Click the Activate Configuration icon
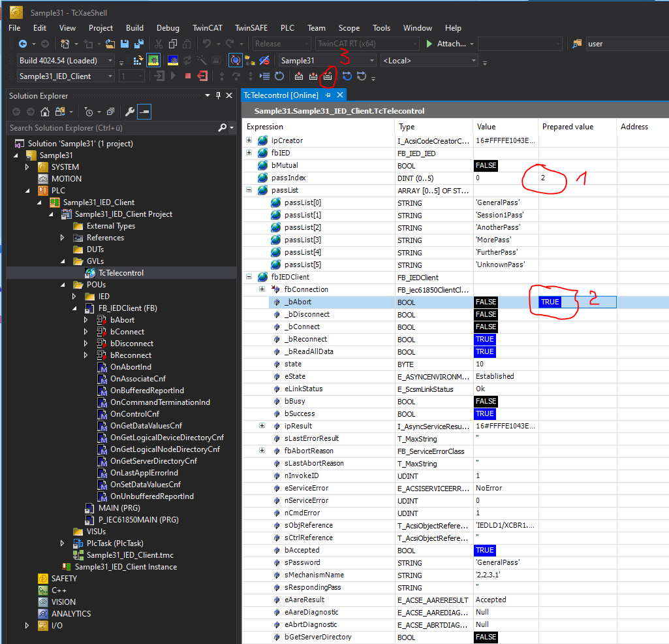669x644 pixels. [137, 61]
